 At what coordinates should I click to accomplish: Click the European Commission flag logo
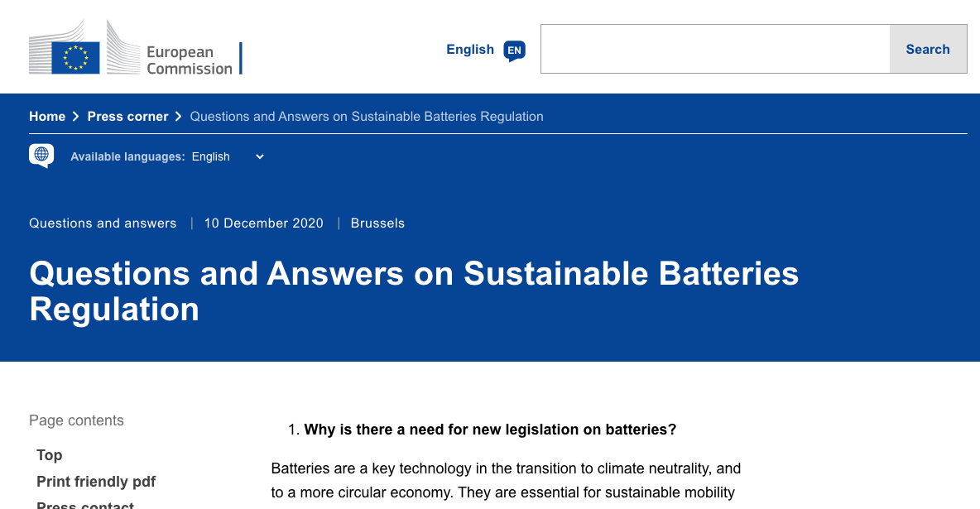[x=76, y=56]
